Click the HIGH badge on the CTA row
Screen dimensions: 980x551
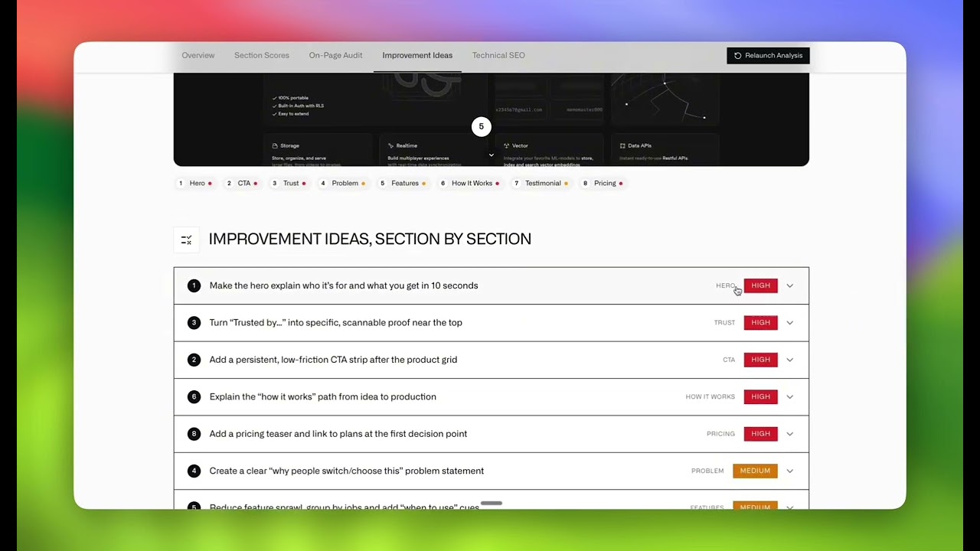tap(760, 360)
